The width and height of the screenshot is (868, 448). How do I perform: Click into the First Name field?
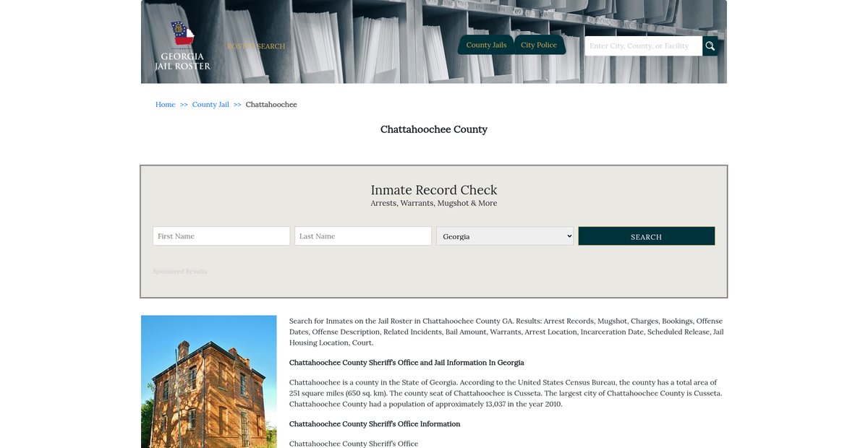(221, 236)
